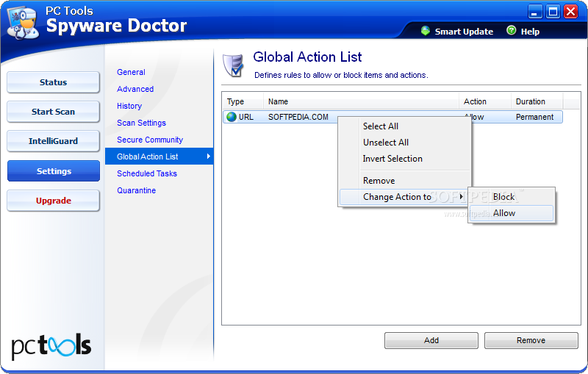Click the green Help question mark icon

[511, 30]
